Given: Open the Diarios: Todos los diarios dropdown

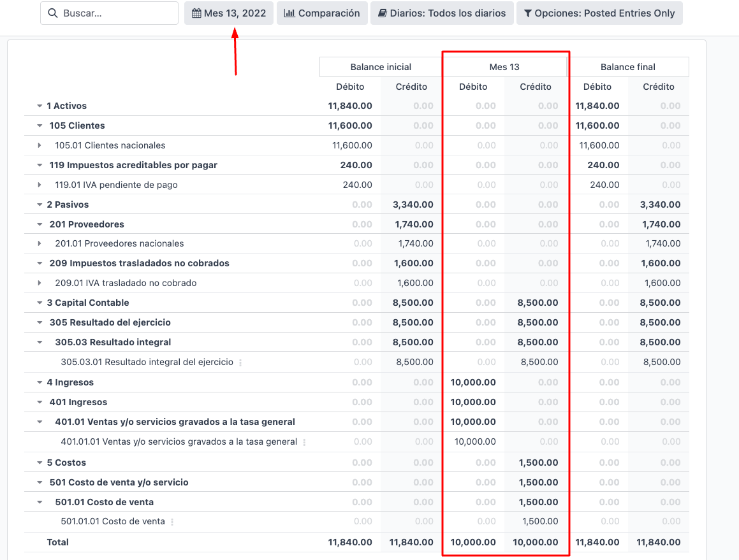Looking at the screenshot, I should coord(442,13).
